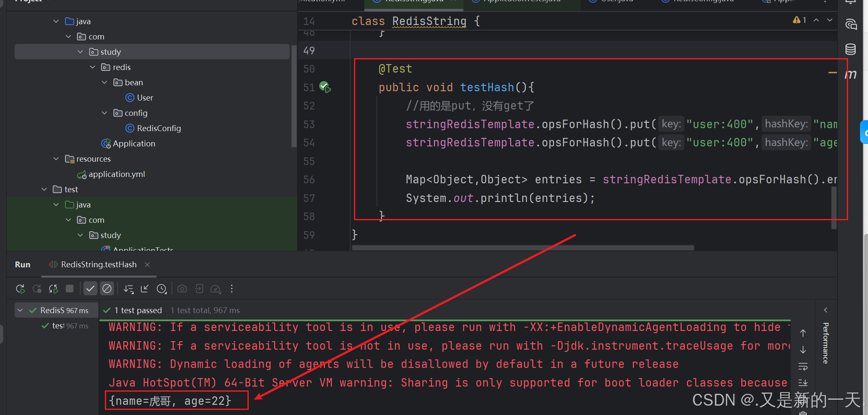This screenshot has height=415, width=868.
Task: Toggle scroll to end of console
Action: tap(803, 383)
